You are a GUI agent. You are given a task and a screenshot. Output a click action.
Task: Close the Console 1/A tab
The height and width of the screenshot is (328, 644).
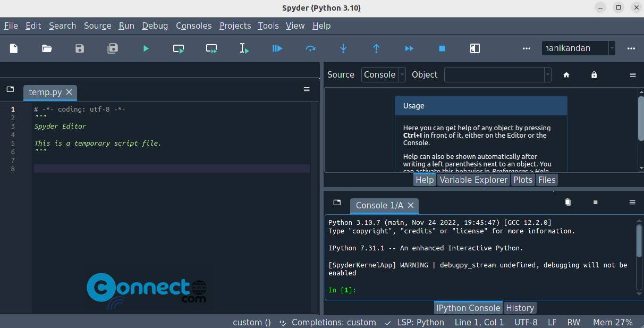tap(411, 205)
